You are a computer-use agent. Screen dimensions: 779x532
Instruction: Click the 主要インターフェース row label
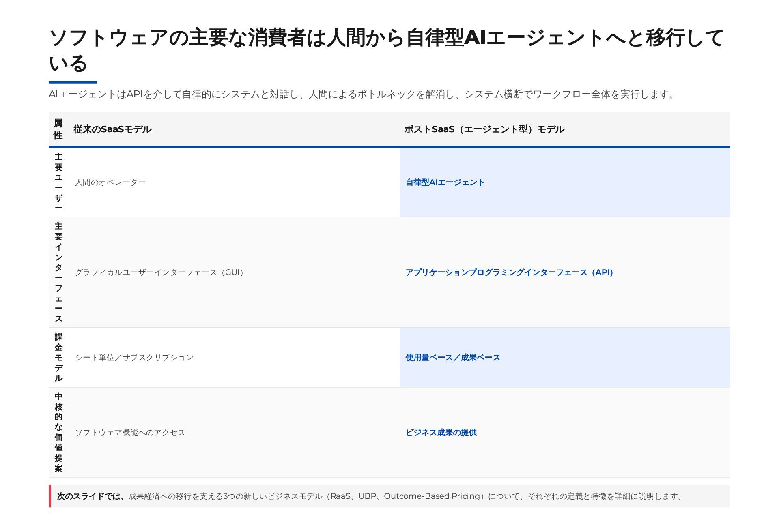(58, 272)
